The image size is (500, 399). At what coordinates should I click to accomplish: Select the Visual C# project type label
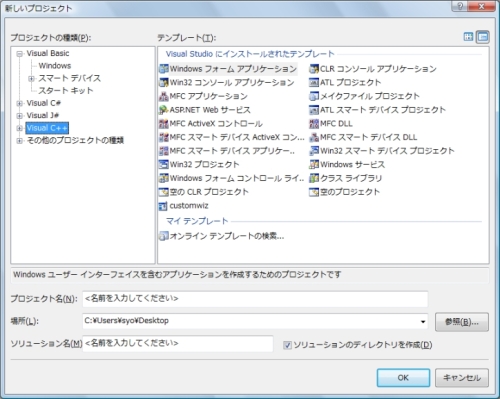pos(43,103)
